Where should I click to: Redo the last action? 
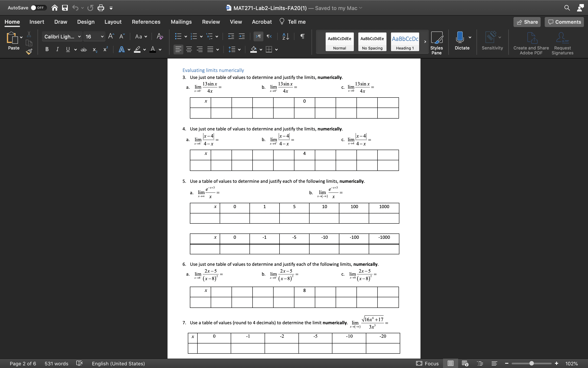pyautogui.click(x=90, y=8)
